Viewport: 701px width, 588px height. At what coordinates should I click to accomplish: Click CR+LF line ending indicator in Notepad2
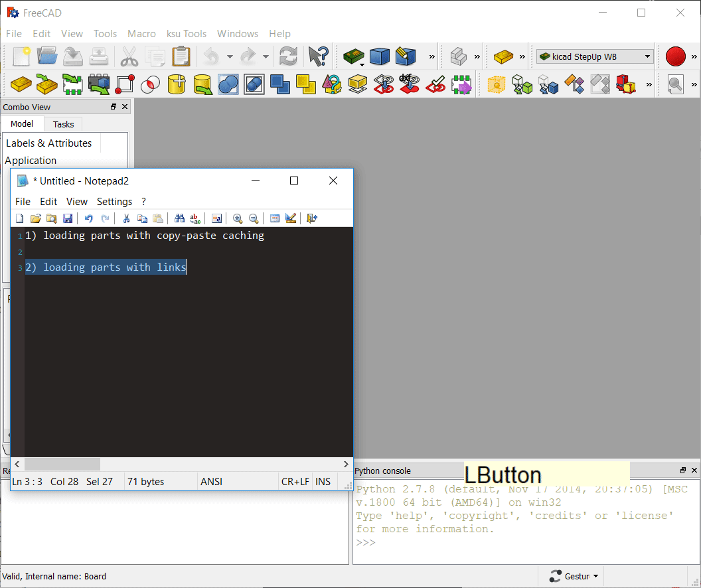point(295,482)
